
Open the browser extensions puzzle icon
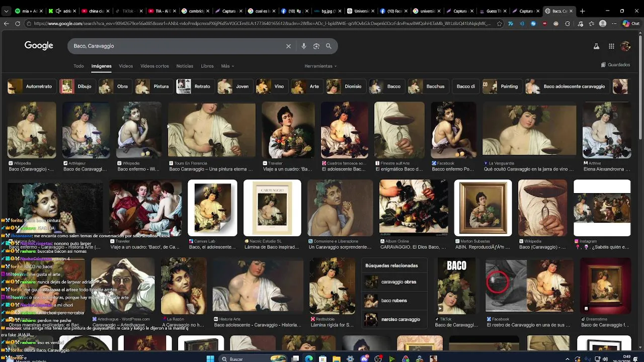(568, 24)
